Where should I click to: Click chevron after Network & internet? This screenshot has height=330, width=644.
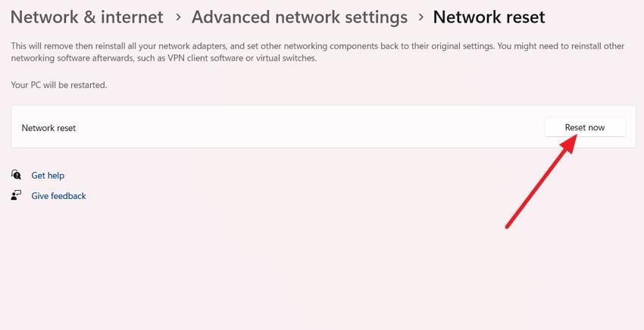[178, 17]
